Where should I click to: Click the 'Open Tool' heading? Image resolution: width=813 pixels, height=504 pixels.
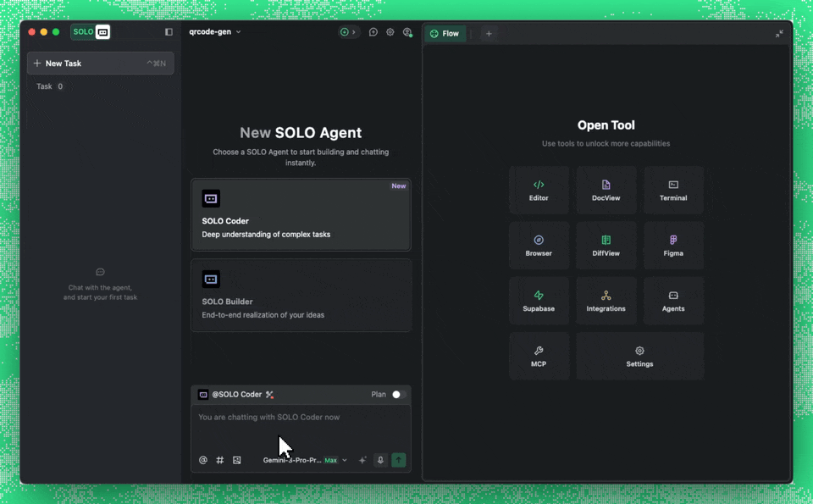click(606, 125)
